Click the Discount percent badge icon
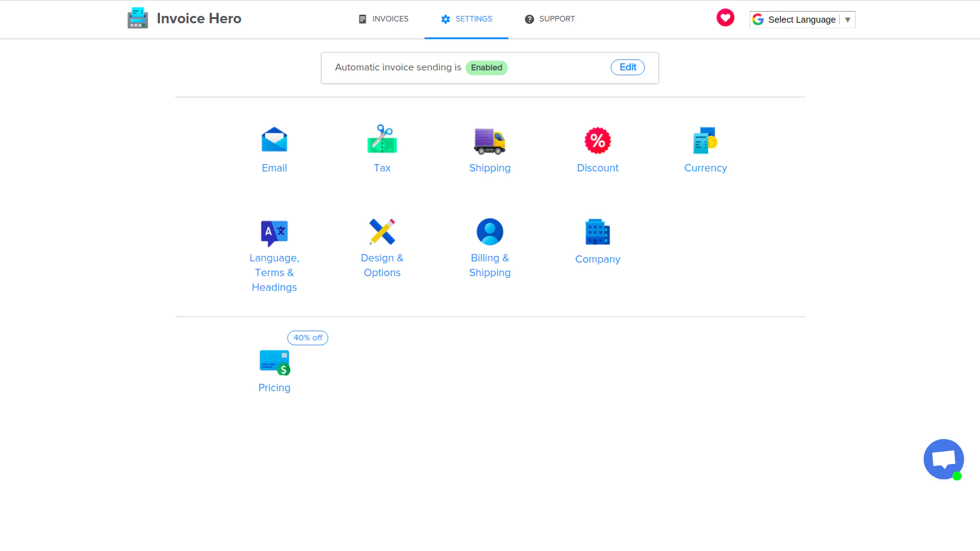980x551 pixels. click(597, 140)
